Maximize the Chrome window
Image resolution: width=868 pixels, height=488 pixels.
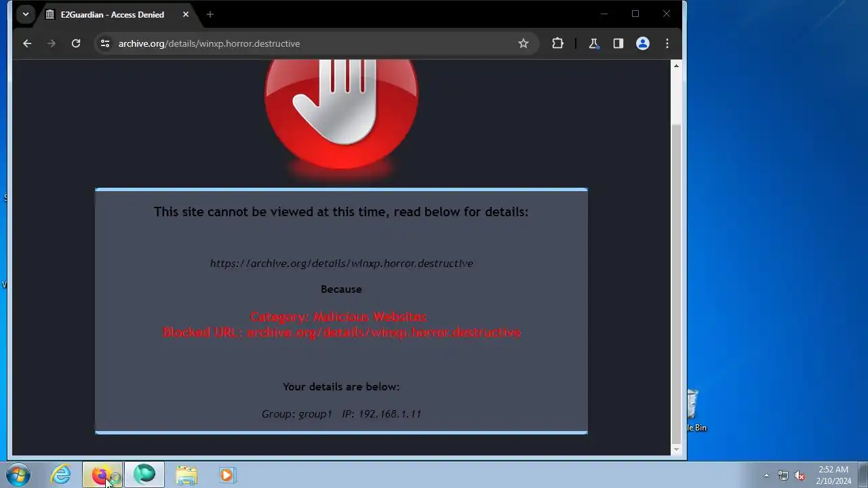tap(635, 14)
